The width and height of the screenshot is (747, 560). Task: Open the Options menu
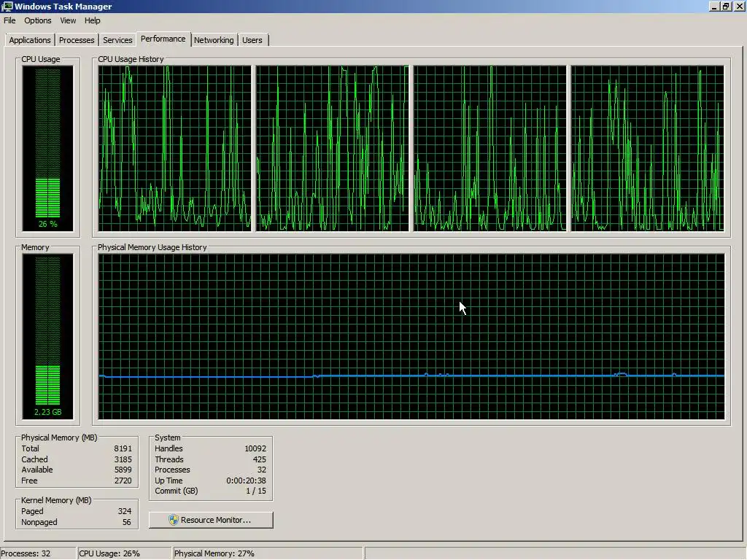point(38,20)
